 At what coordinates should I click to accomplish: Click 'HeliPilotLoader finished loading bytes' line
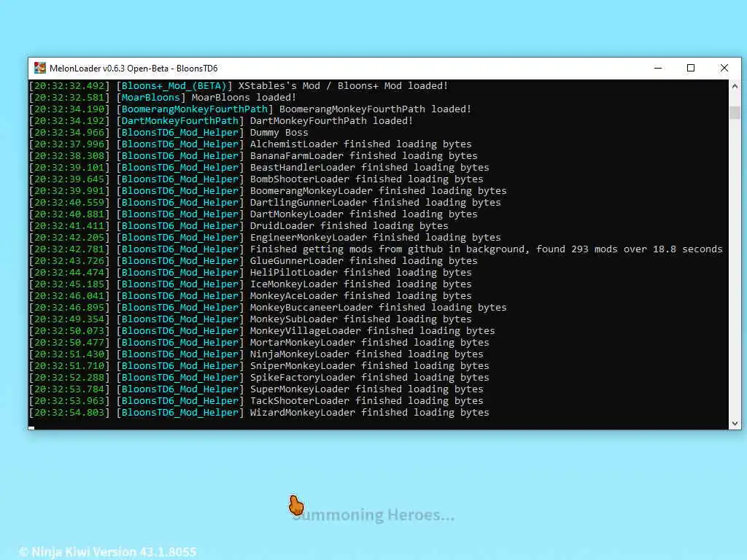[x=360, y=273]
